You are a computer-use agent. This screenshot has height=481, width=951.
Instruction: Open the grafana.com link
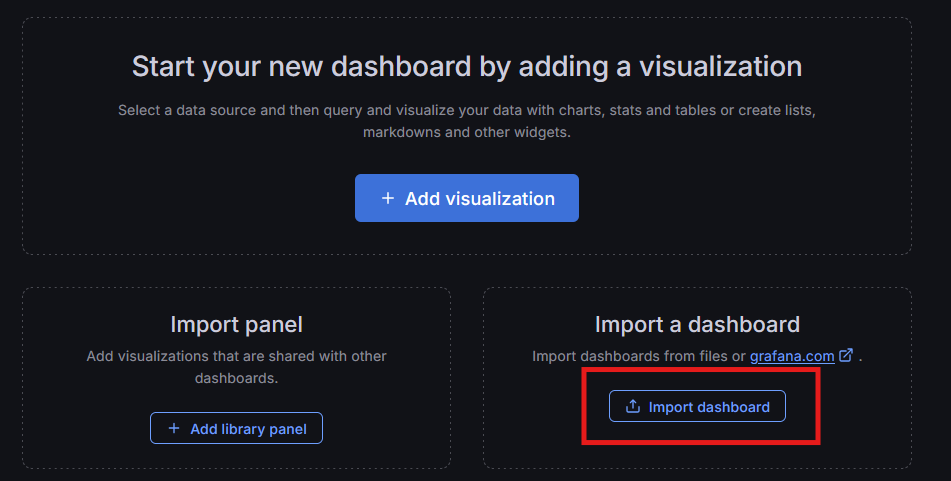click(x=791, y=356)
